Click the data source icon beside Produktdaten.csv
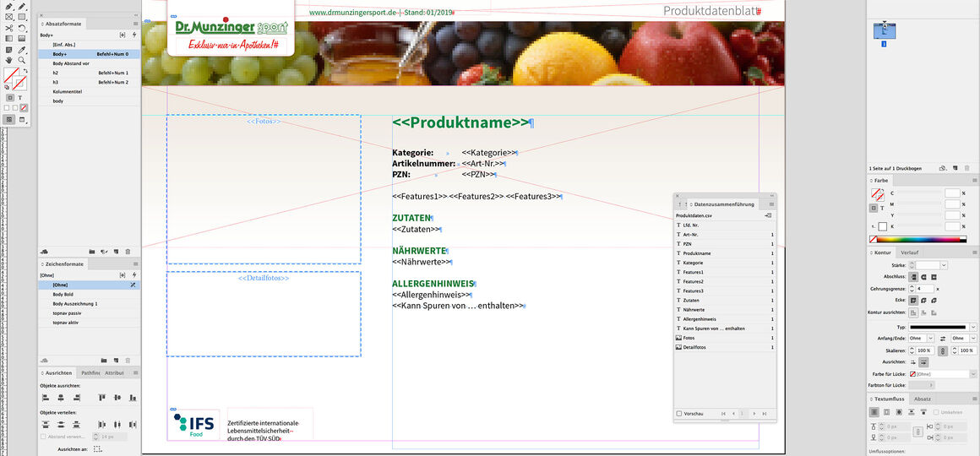 [767, 215]
